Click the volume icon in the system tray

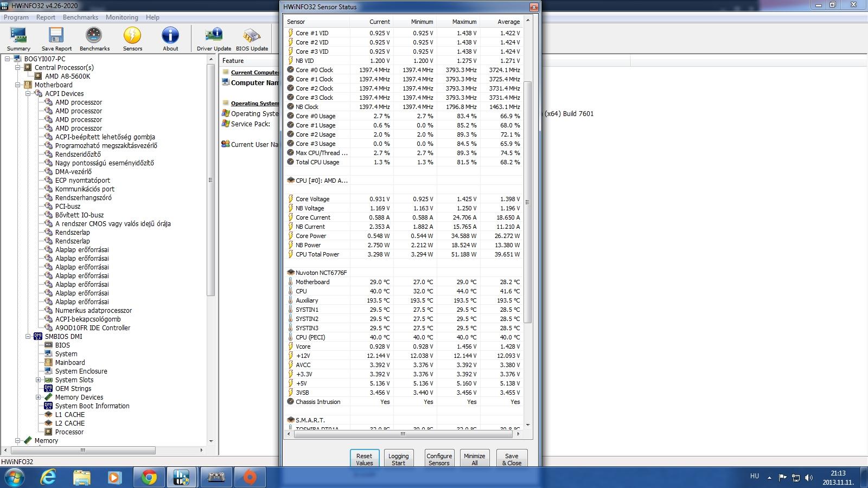point(809,478)
